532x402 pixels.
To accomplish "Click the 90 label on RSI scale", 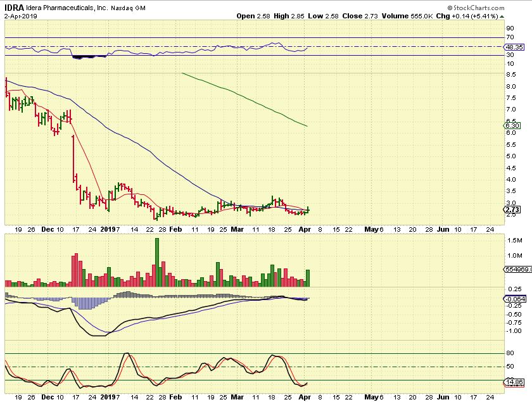I will click(510, 28).
